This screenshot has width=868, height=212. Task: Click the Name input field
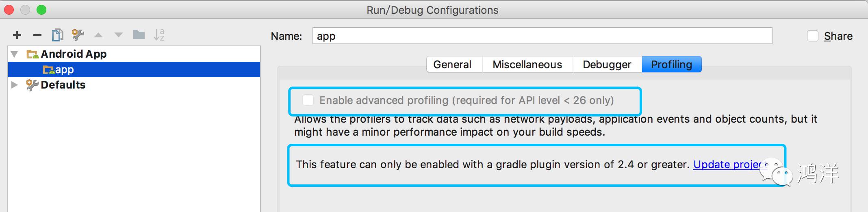(542, 36)
